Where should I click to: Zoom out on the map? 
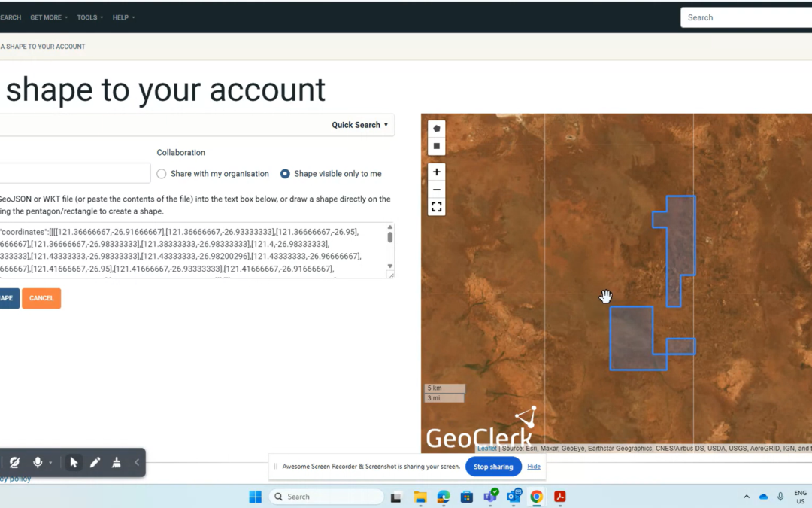(437, 189)
